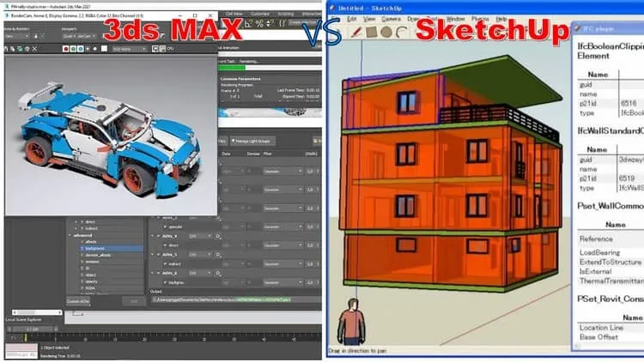This screenshot has height=362, width=644.
Task: Click the LoadBearing property in IFC panel
Action: coord(599,252)
